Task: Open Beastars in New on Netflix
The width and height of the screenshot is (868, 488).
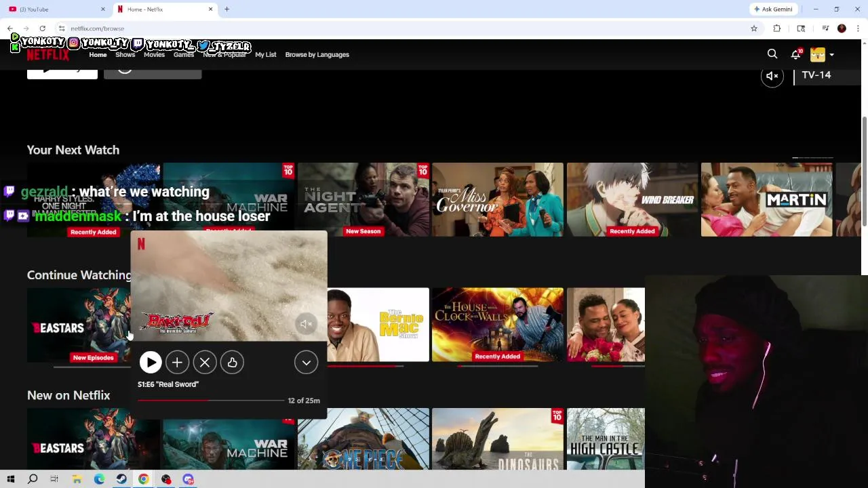Action: pos(94,439)
